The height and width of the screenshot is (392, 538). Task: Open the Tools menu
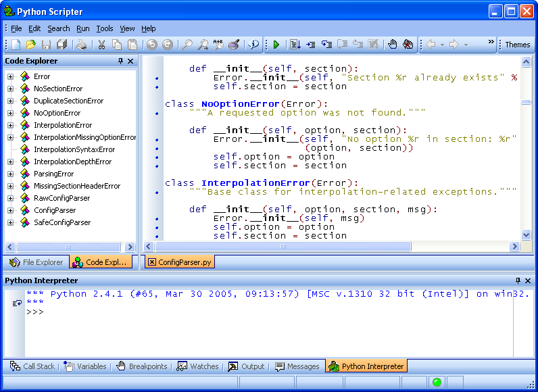[104, 28]
